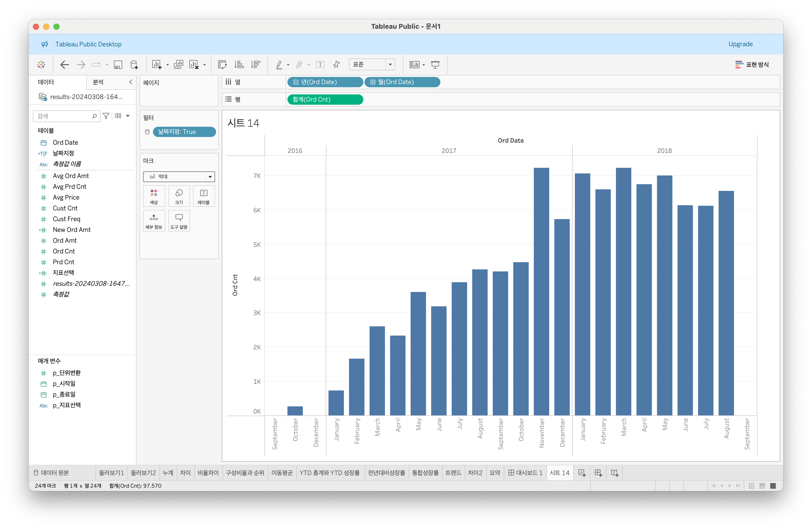Image resolution: width=812 pixels, height=529 pixels.
Task: Collapse the data side pane chevron
Action: coord(131,82)
